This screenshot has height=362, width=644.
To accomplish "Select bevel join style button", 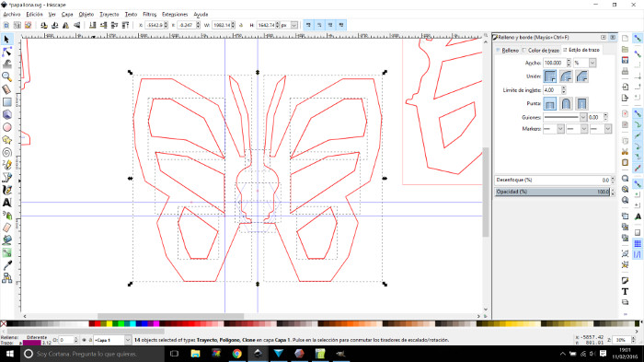I will point(581,76).
